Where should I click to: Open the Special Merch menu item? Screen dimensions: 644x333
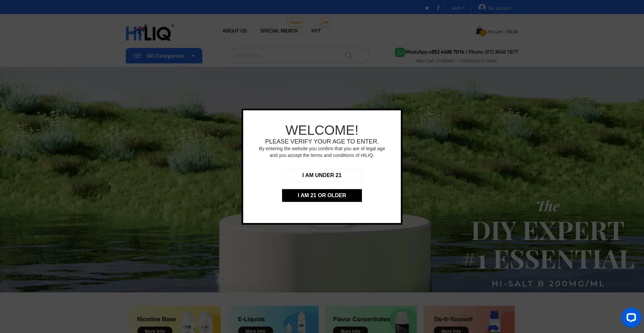pos(279,31)
